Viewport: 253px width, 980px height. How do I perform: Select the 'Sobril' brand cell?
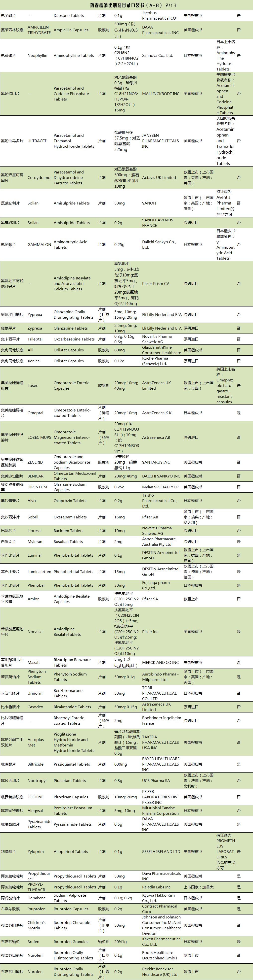33,517
